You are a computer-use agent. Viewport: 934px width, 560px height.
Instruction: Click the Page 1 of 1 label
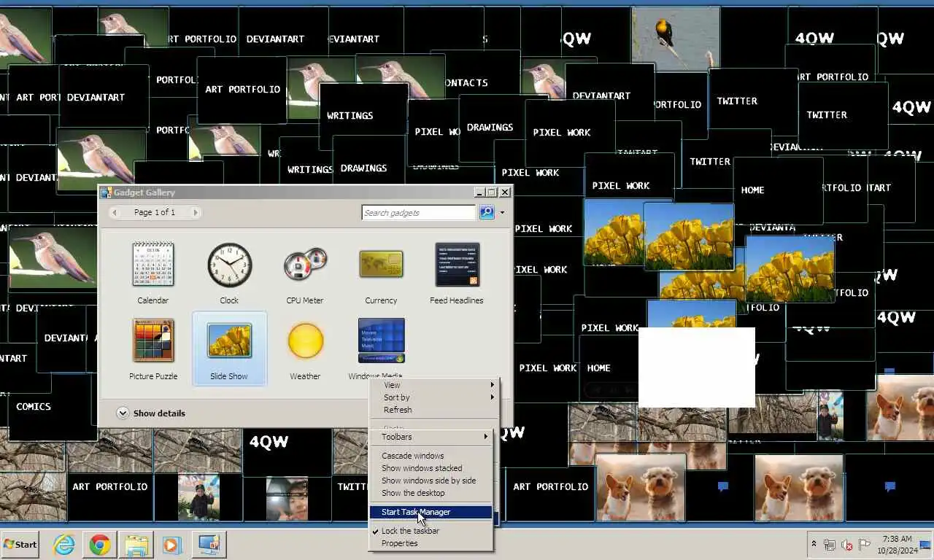pos(155,212)
